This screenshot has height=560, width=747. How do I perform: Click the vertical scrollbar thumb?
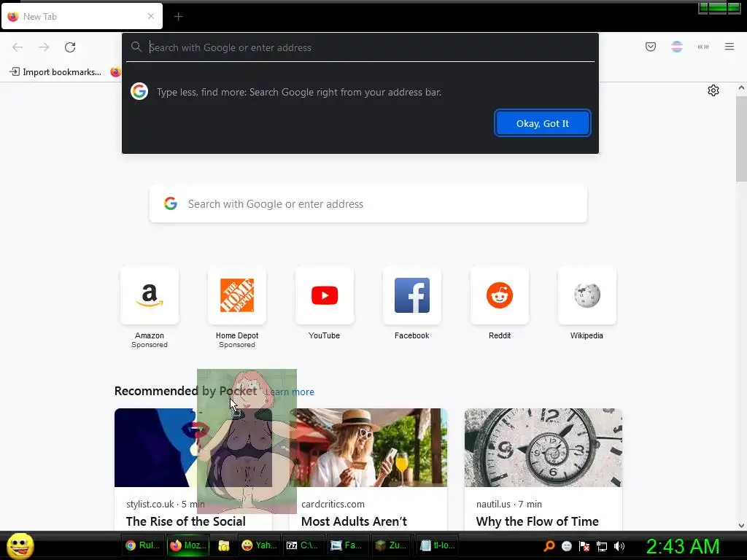coord(741,138)
